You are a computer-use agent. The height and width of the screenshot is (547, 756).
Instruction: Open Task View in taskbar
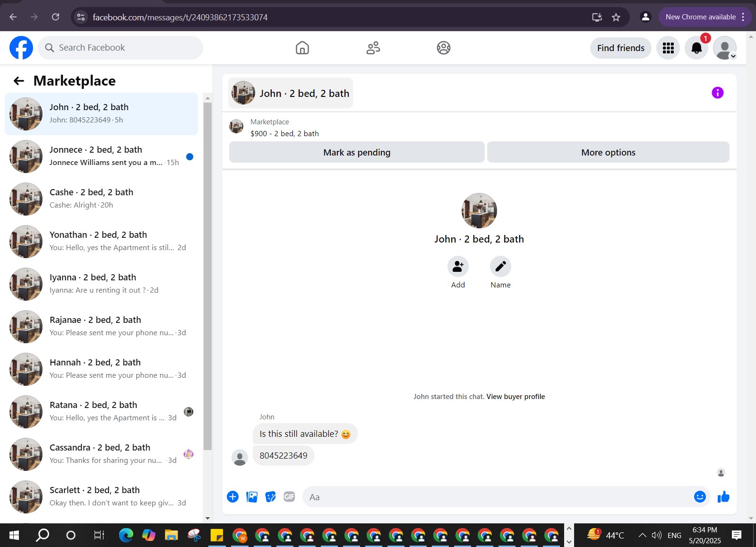pyautogui.click(x=99, y=535)
